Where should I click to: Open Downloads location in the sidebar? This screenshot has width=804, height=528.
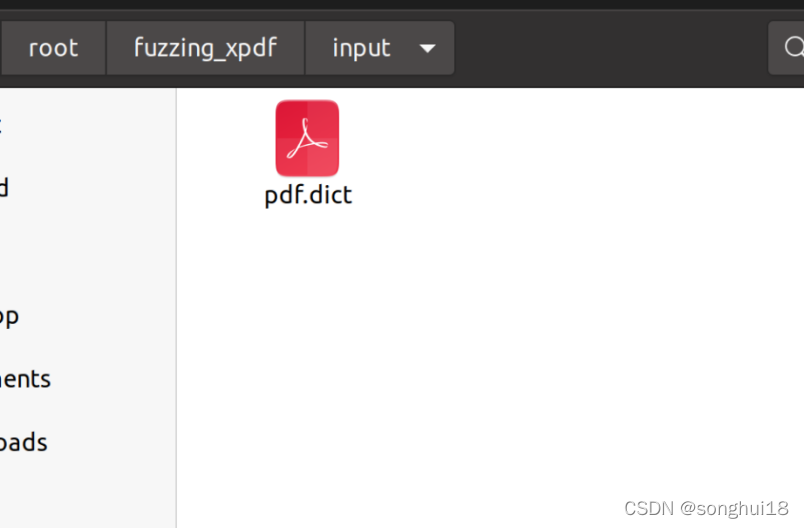(24, 442)
